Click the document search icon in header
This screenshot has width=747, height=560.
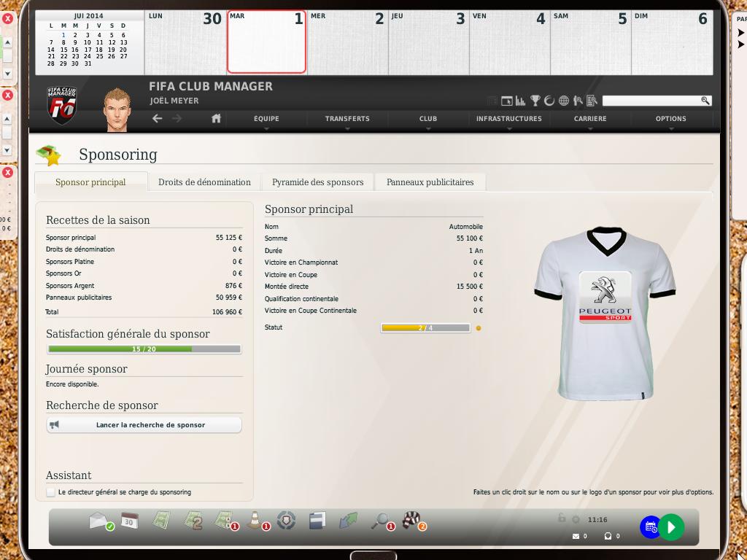592,101
